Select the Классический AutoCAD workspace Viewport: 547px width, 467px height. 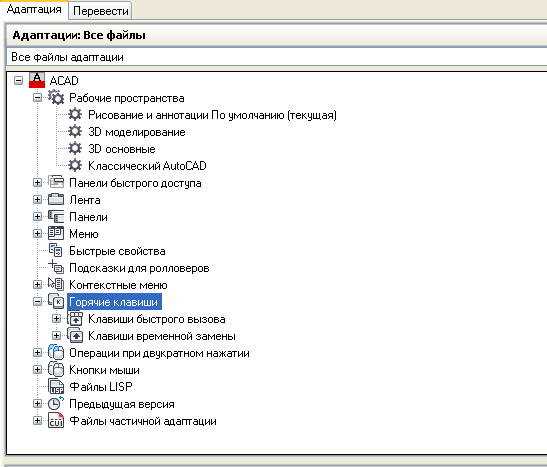pos(147,166)
